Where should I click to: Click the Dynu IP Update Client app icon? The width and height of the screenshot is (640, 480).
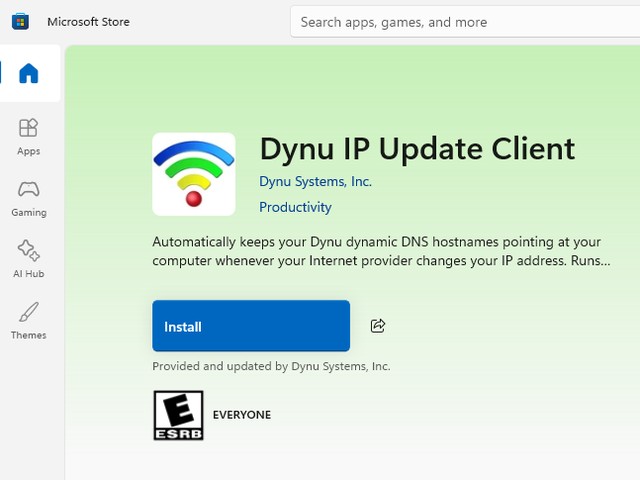194,174
